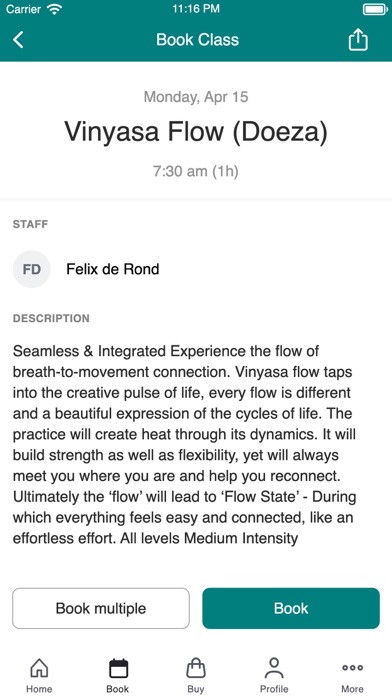Tap the 7:30 am (1h) time

196,171
